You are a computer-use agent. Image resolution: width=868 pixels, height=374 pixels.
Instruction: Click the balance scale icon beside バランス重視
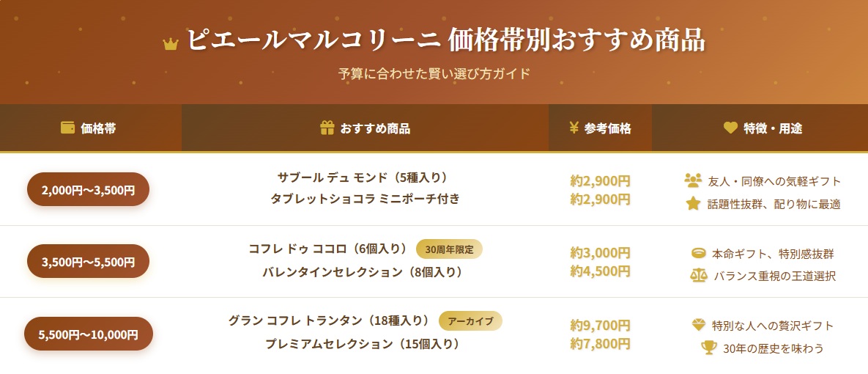tap(698, 276)
